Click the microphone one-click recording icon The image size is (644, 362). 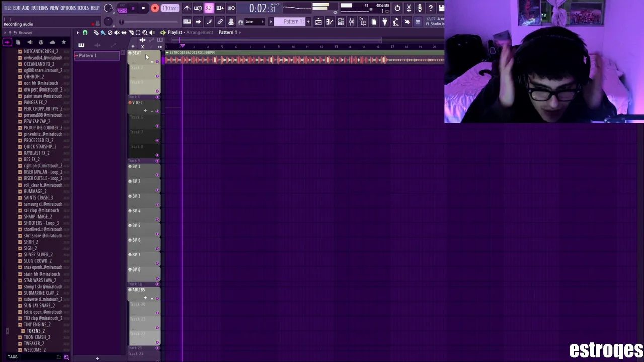tap(420, 8)
